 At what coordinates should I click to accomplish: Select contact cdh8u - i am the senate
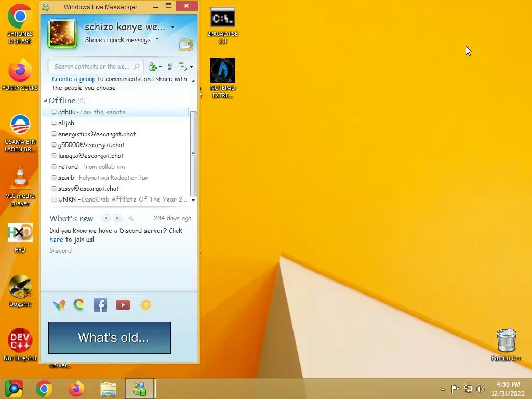115,112
